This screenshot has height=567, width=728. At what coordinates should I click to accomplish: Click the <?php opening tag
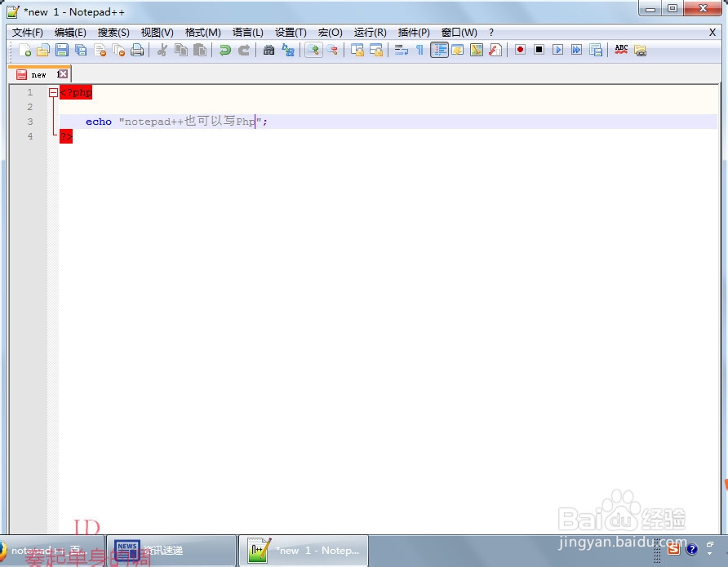pyautogui.click(x=76, y=92)
